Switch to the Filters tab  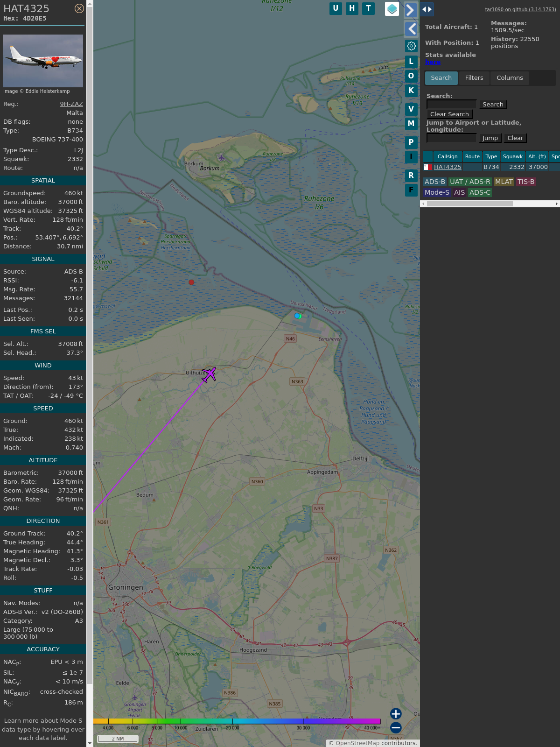point(474,78)
